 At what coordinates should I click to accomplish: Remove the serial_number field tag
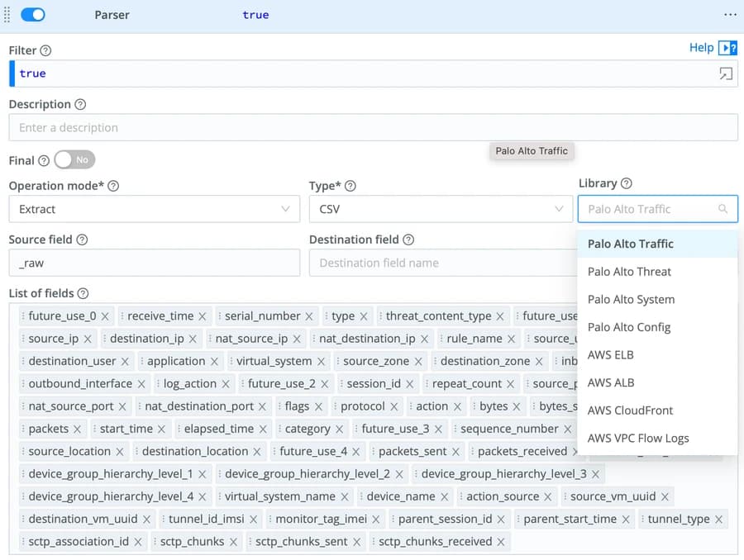[309, 316]
